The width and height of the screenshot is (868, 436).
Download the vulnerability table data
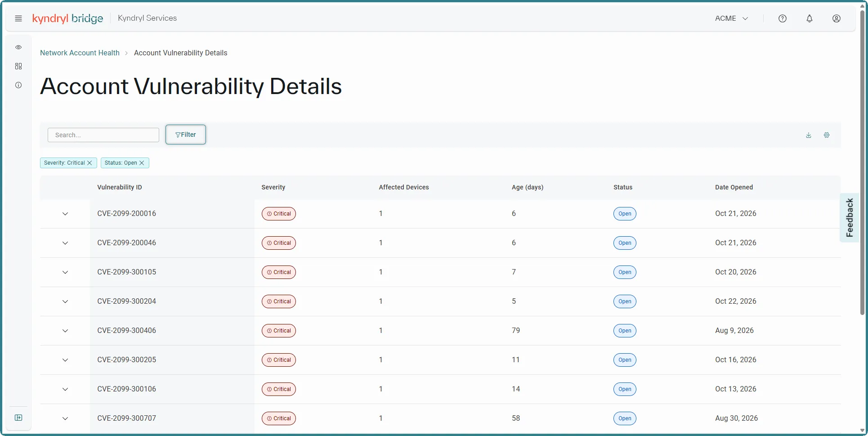click(809, 135)
